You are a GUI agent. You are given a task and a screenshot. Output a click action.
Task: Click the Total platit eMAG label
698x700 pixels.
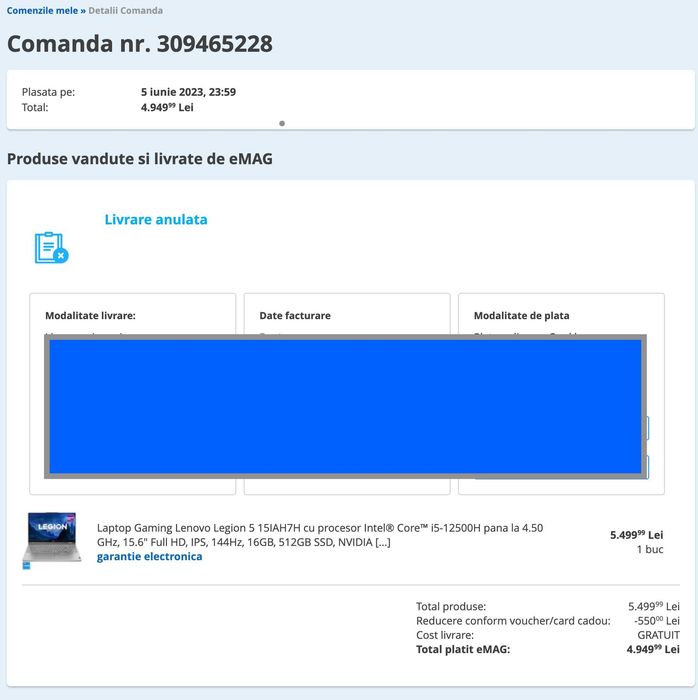[463, 650]
